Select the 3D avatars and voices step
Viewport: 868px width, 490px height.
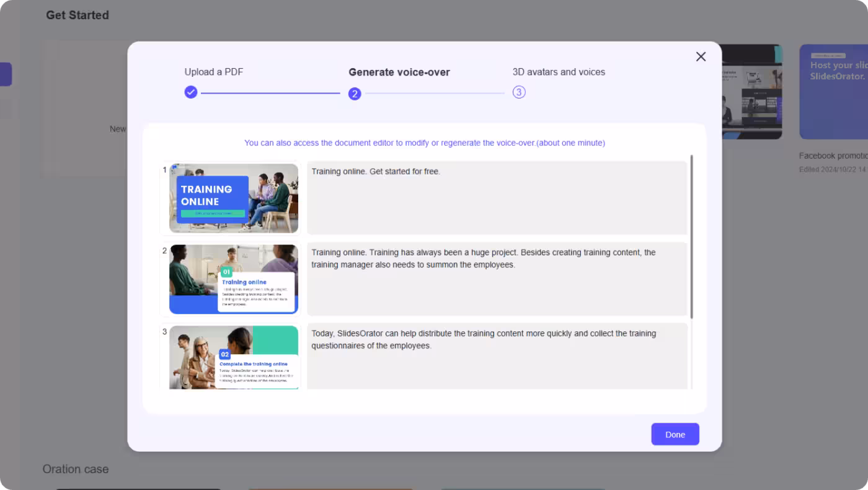click(559, 72)
